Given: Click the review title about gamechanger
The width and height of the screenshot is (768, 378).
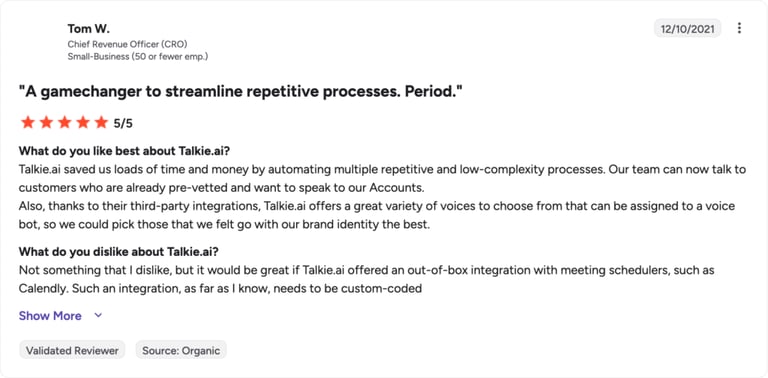Looking at the screenshot, I should [240, 92].
